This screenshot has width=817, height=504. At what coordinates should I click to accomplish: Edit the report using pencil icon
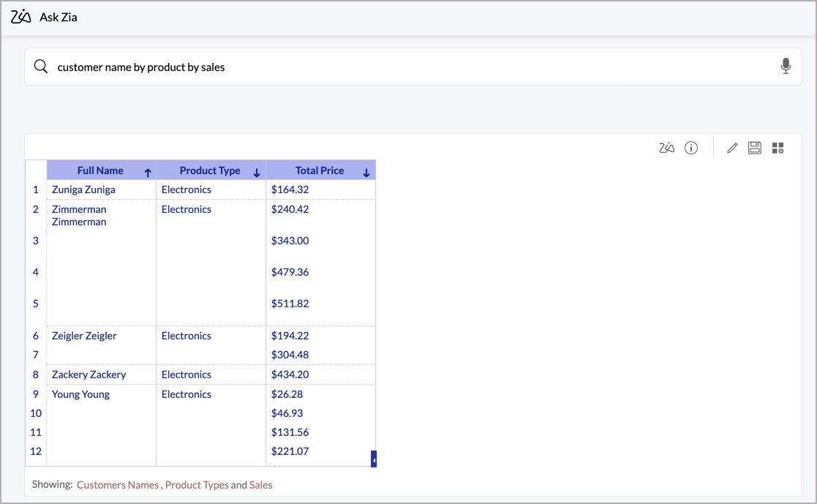pos(731,148)
